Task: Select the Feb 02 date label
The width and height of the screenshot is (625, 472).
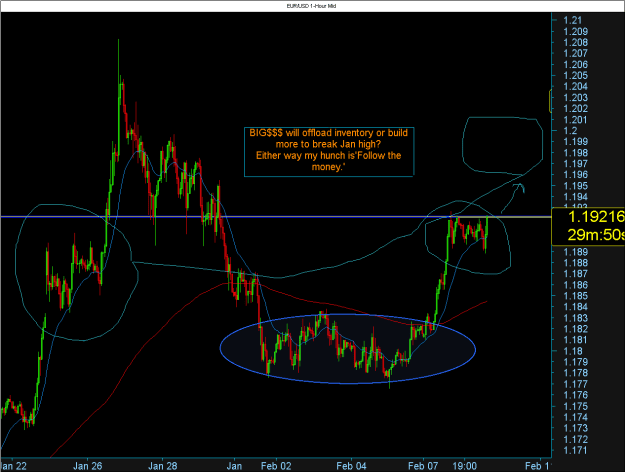Action: tap(276, 466)
